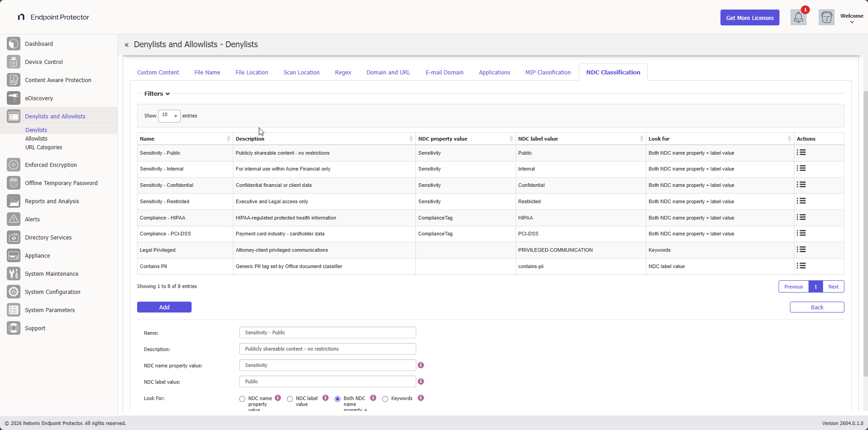The height and width of the screenshot is (430, 868).
Task: Sort by NDC label value column
Action: click(x=581, y=139)
